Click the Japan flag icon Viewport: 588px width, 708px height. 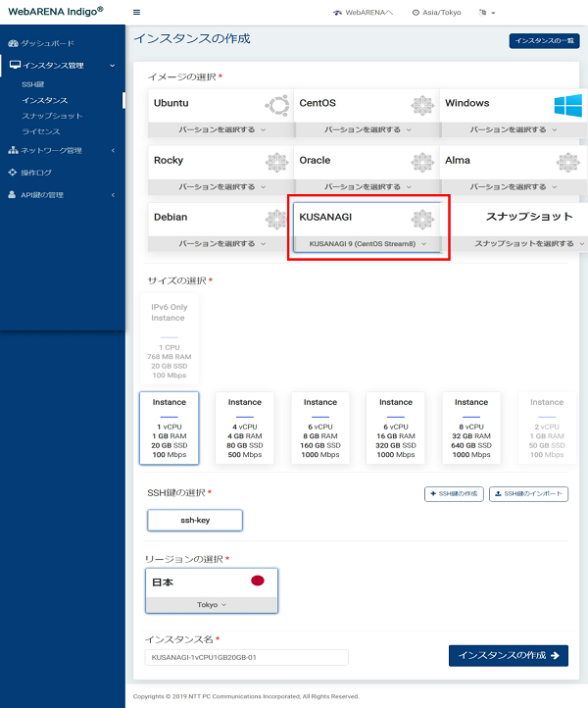point(258,581)
